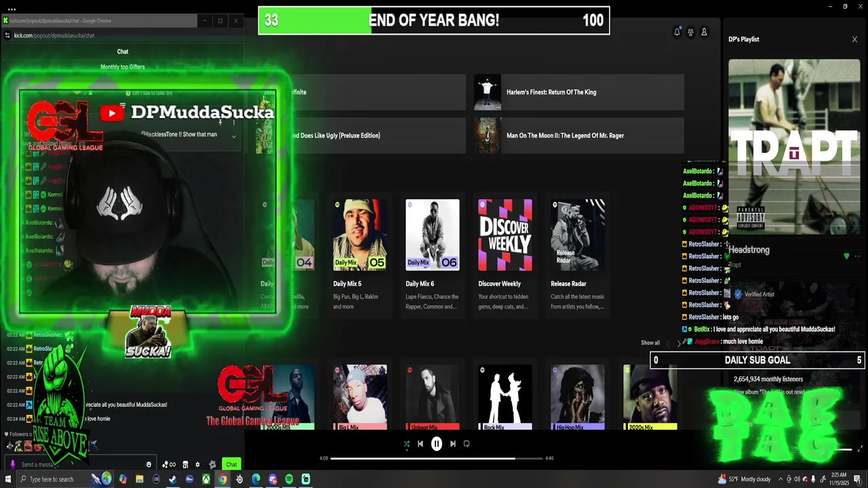Open God Does Like Ugly (Preluxe Edition)
The width and height of the screenshot is (868, 488).
361,136
